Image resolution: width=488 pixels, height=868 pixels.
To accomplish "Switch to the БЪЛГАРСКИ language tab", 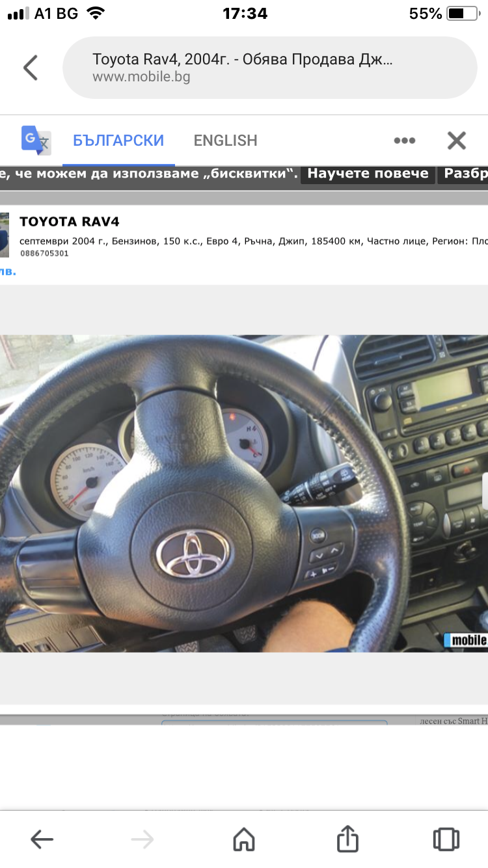I will coord(118,141).
